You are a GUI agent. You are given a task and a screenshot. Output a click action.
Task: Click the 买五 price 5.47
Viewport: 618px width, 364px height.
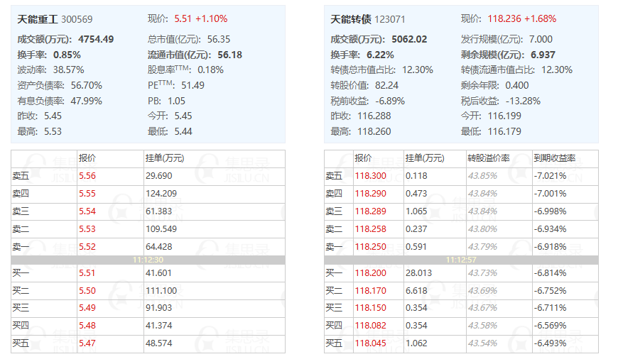[x=87, y=343]
